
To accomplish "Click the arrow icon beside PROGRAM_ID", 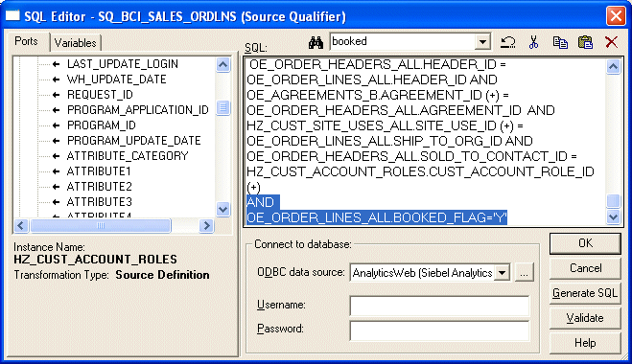I will pyautogui.click(x=56, y=125).
